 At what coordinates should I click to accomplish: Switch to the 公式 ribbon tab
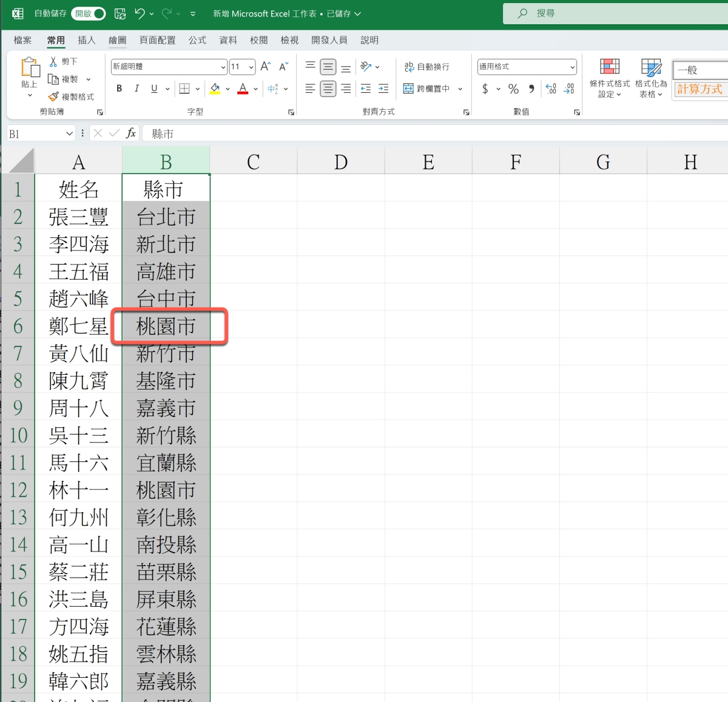tap(197, 40)
